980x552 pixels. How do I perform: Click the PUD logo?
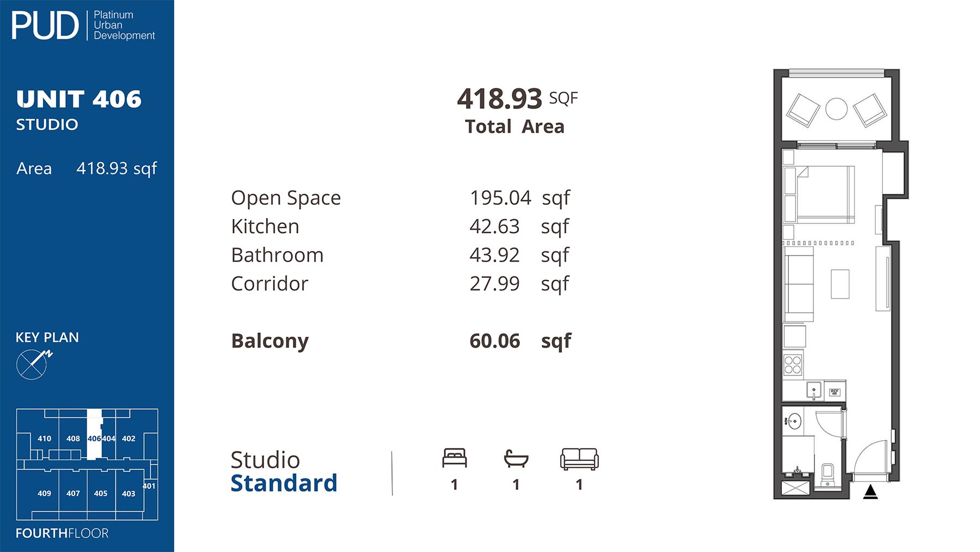pyautogui.click(x=45, y=26)
